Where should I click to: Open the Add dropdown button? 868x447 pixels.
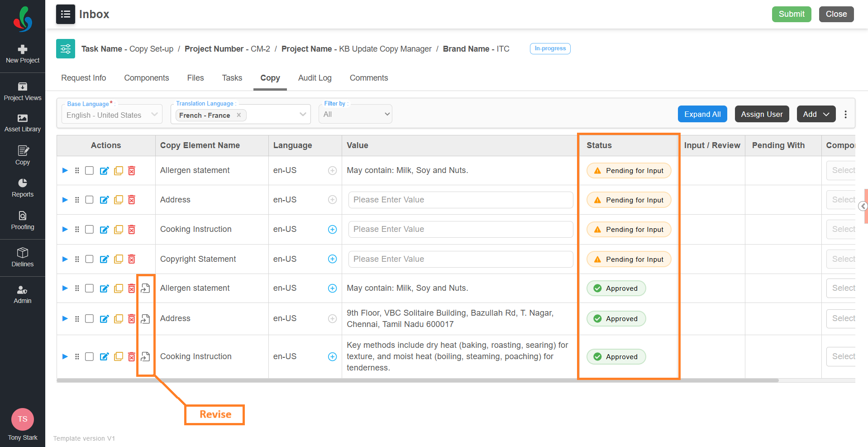click(x=816, y=115)
